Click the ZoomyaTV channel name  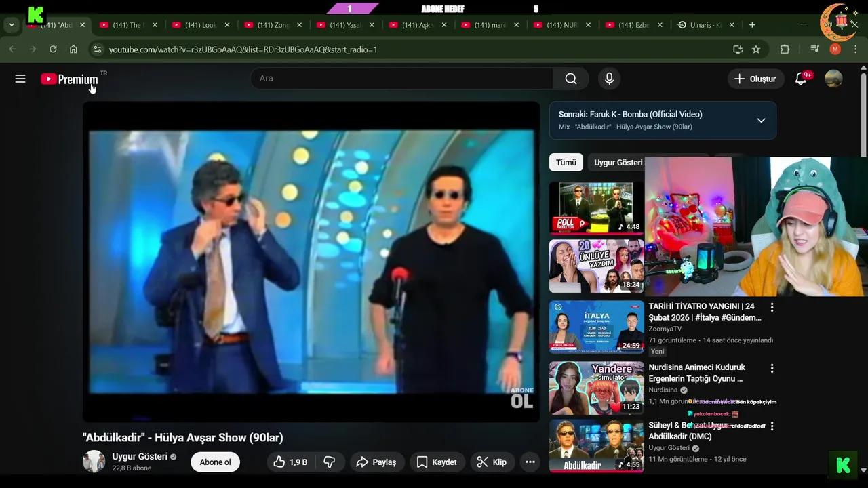point(665,329)
